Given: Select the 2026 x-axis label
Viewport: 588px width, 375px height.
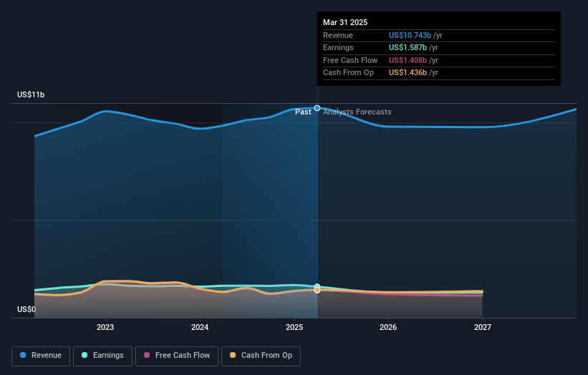Looking at the screenshot, I should pos(388,327).
